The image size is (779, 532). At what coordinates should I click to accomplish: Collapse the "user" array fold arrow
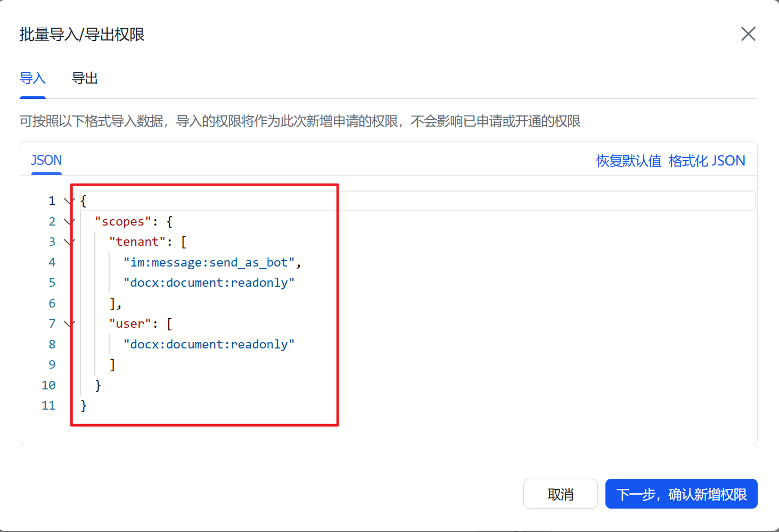[69, 323]
